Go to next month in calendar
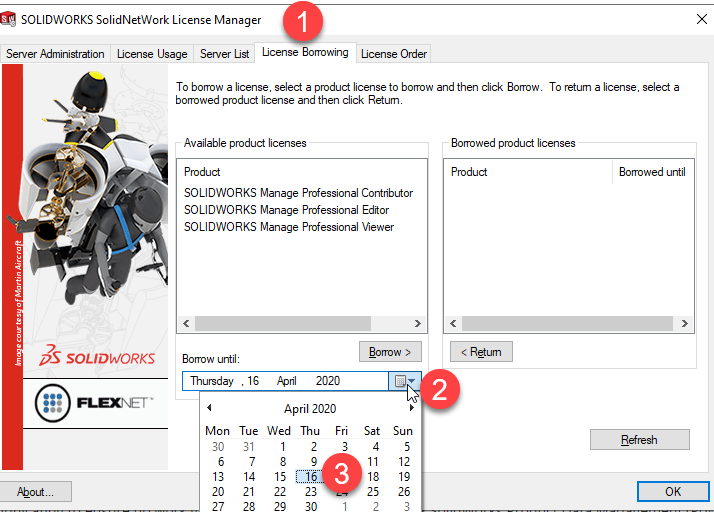 411,408
